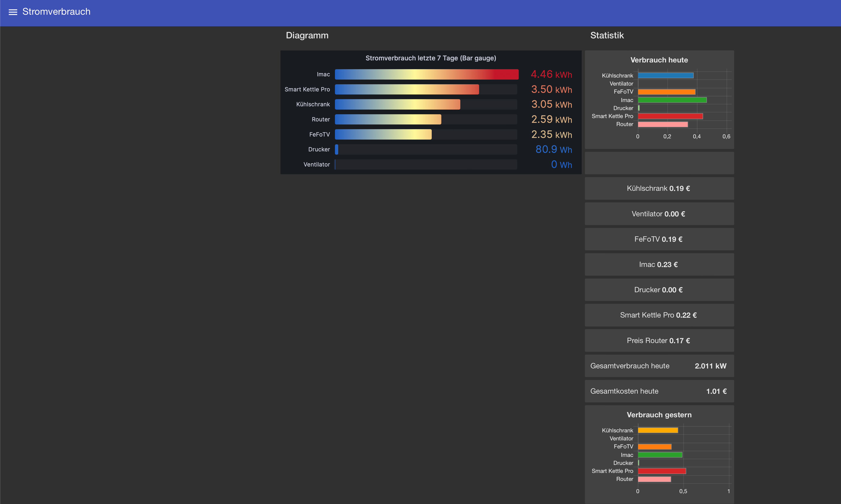Click the Drucker 80.9 Wh value
The width and height of the screenshot is (841, 504).
(553, 149)
